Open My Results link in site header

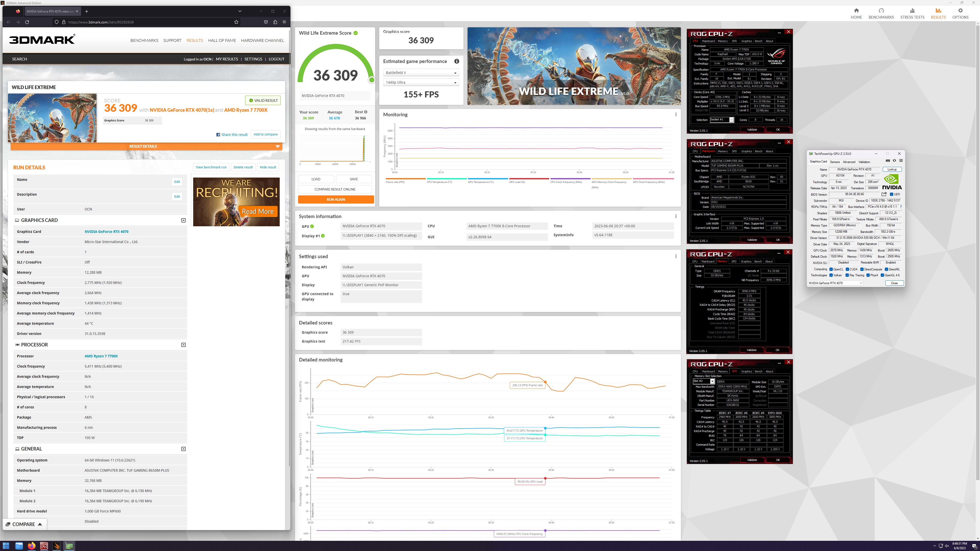click(227, 59)
